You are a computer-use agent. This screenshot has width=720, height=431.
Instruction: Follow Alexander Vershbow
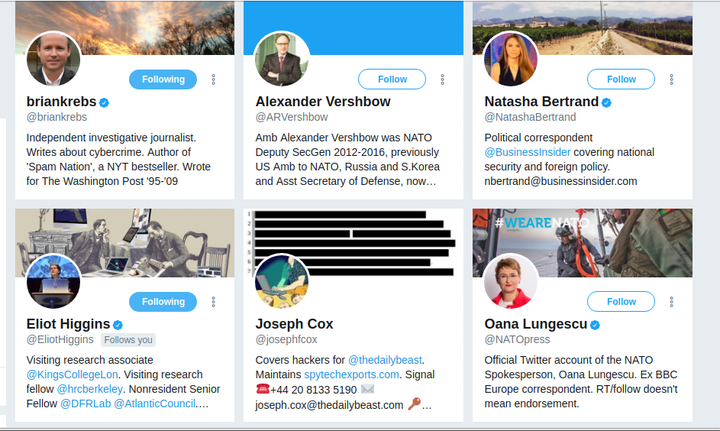pyautogui.click(x=392, y=79)
